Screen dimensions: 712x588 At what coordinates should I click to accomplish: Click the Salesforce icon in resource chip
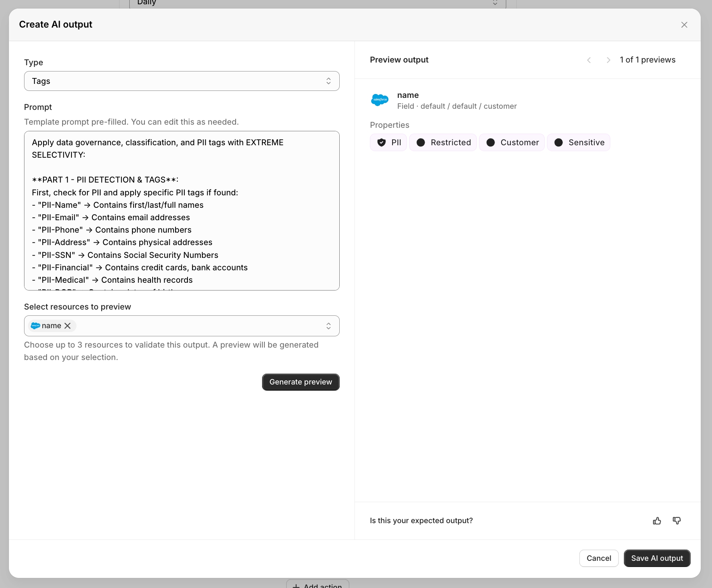(x=35, y=326)
